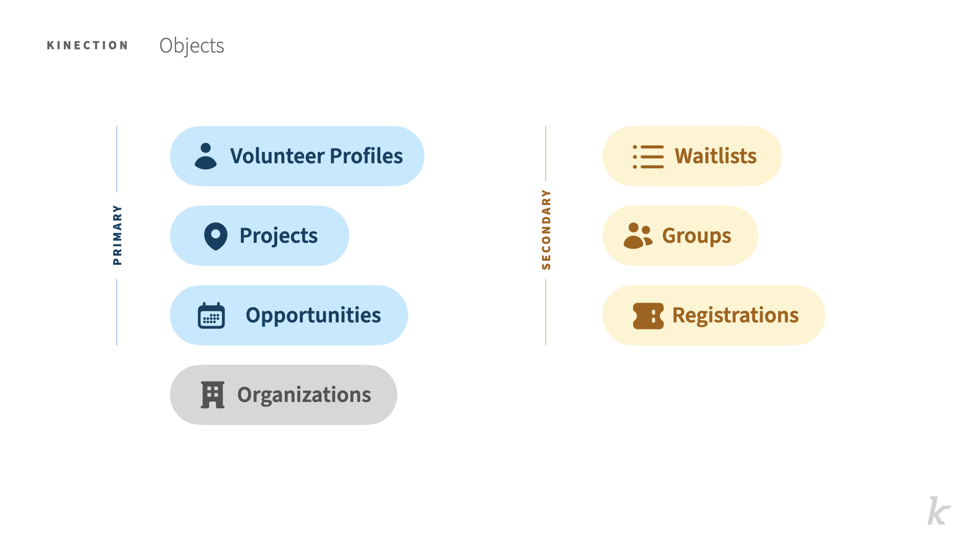Open the Opportunities label text
Image resolution: width=980 pixels, height=551 pixels.
[313, 316]
